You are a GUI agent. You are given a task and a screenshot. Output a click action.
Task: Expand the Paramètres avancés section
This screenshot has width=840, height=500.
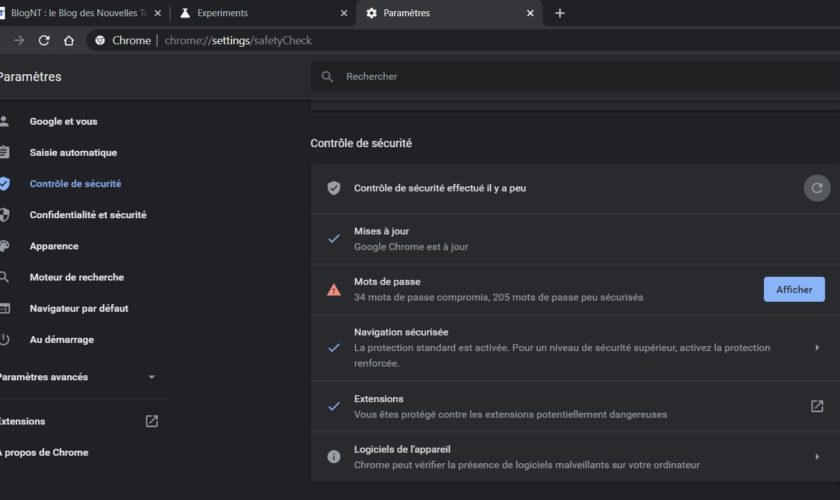coord(151,377)
